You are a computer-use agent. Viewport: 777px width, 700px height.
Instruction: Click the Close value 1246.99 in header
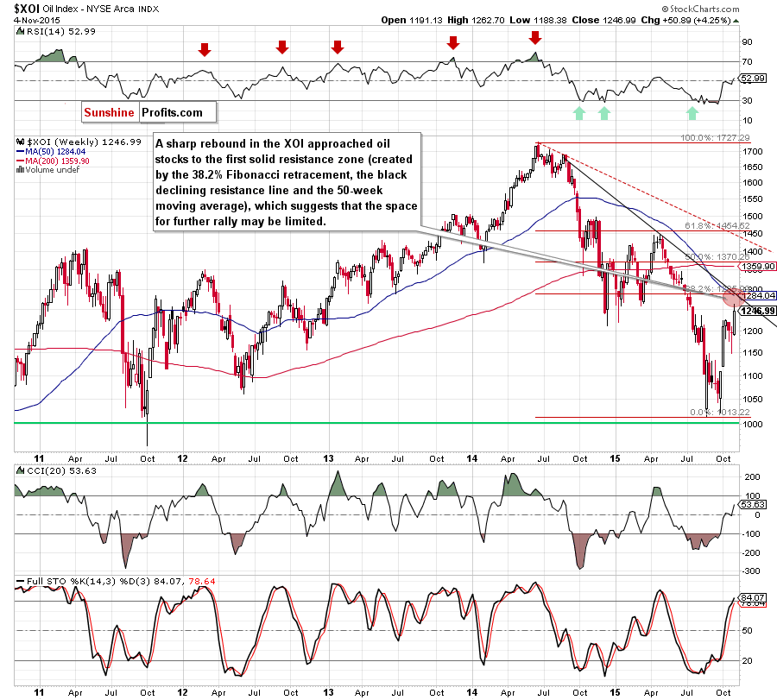pyautogui.click(x=618, y=21)
